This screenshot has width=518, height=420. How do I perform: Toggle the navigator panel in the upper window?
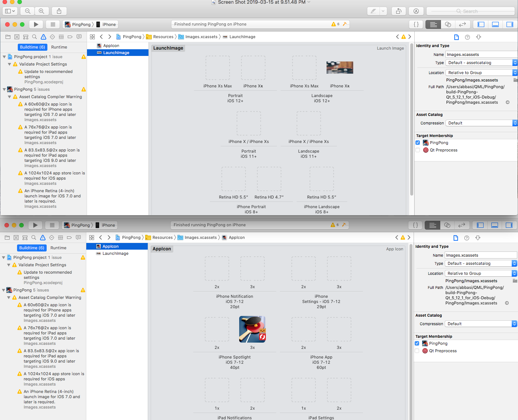click(x=481, y=24)
